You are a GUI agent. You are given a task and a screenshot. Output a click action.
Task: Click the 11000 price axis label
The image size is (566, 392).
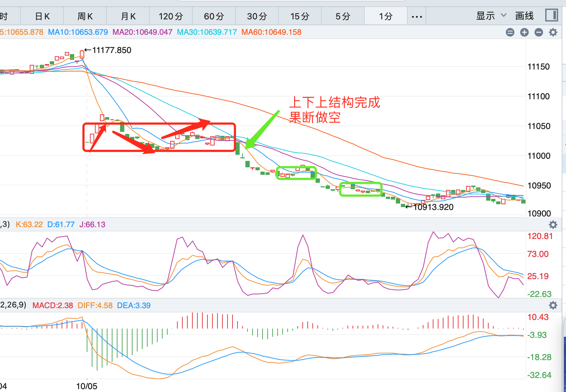(539, 156)
